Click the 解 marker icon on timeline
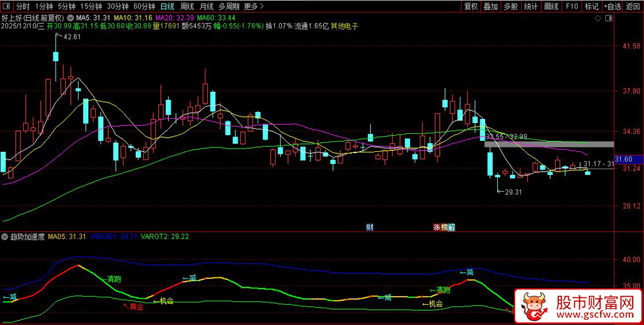This screenshot has height=325, width=644. click(452, 227)
